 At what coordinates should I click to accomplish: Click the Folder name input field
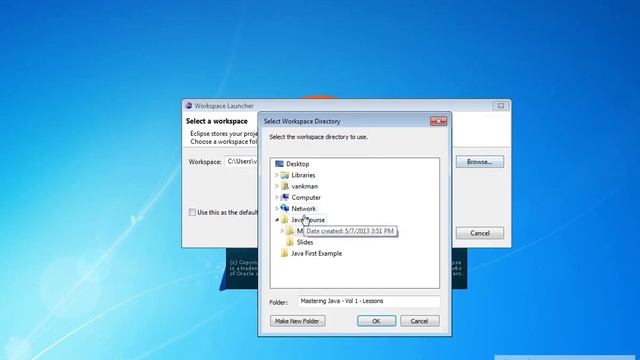(369, 301)
